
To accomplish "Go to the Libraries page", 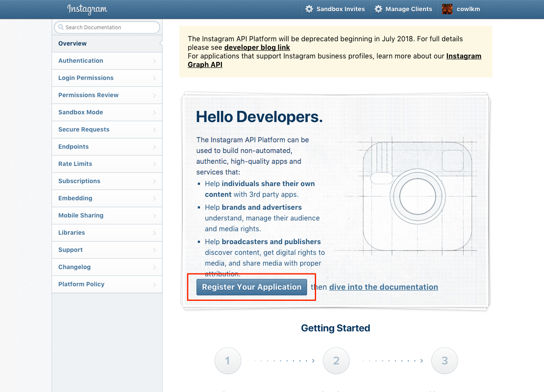I will coord(107,233).
